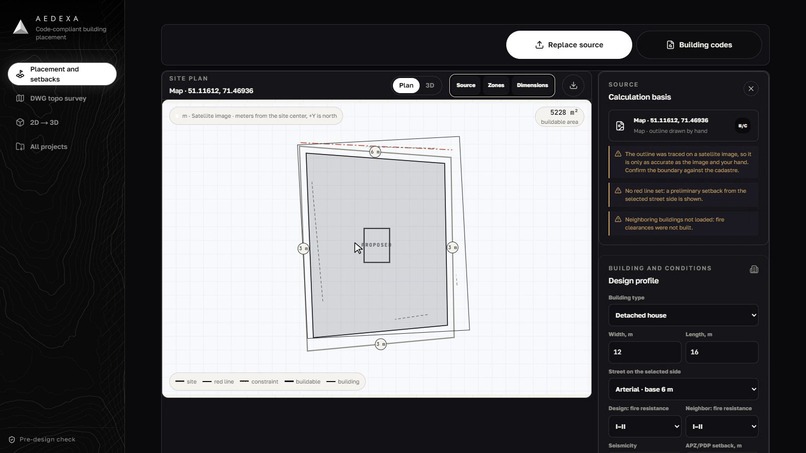This screenshot has height=453, width=806.
Task: Click the document icon in Building codes
Action: (x=670, y=45)
